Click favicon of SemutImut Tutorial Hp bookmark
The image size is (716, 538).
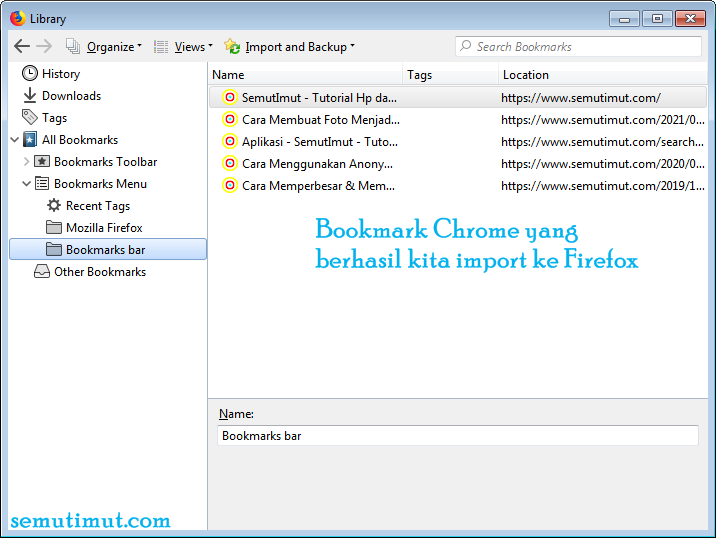pyautogui.click(x=230, y=97)
